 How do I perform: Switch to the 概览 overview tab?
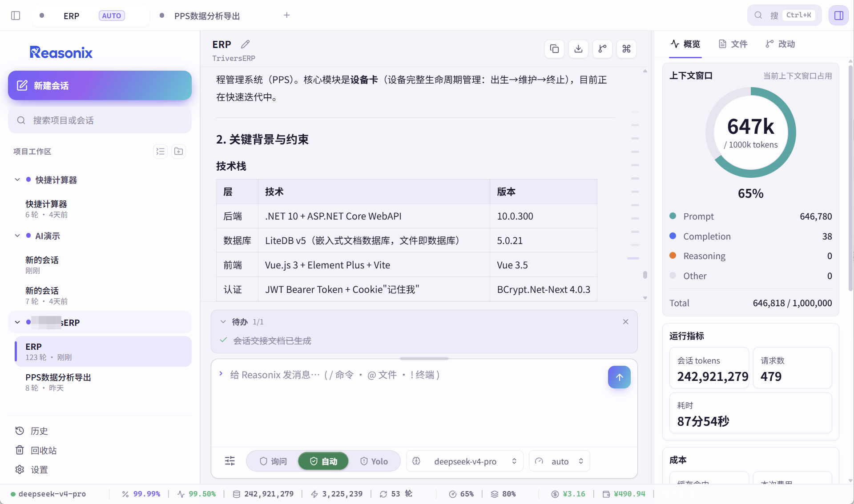pos(685,44)
